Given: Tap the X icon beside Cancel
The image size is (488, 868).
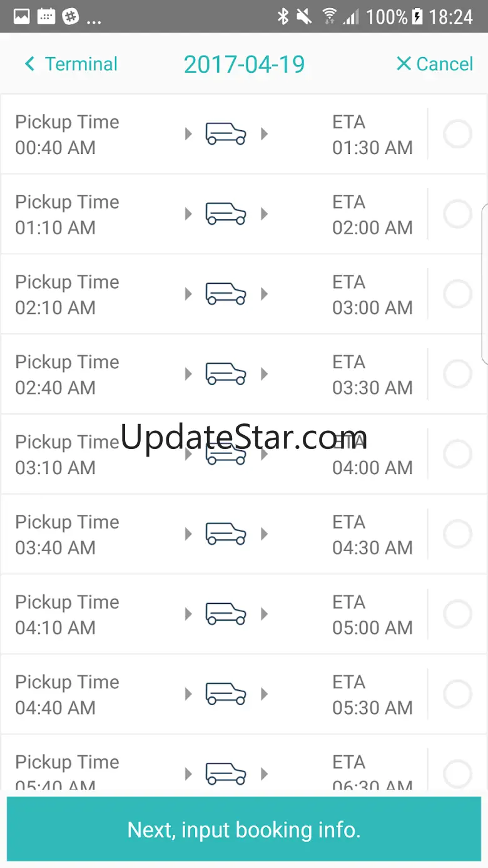Looking at the screenshot, I should point(404,64).
